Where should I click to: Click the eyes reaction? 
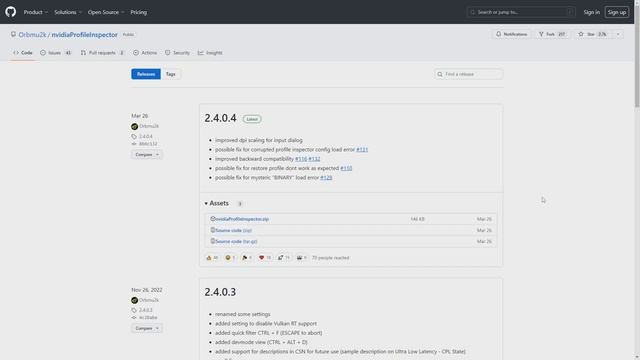pos(302,258)
